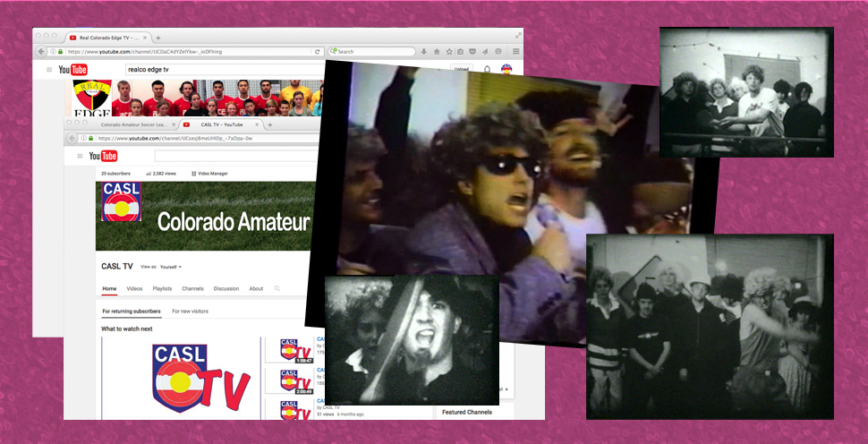Search within CASL TV channel magnifier icon
This screenshot has width=868, height=444.
pyautogui.click(x=277, y=288)
